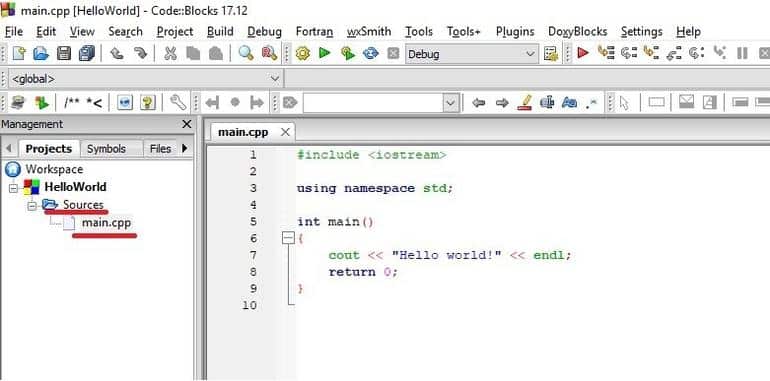Image resolution: width=770 pixels, height=381 pixels.
Task: Switch to the Files tab in Management
Action: [160, 149]
